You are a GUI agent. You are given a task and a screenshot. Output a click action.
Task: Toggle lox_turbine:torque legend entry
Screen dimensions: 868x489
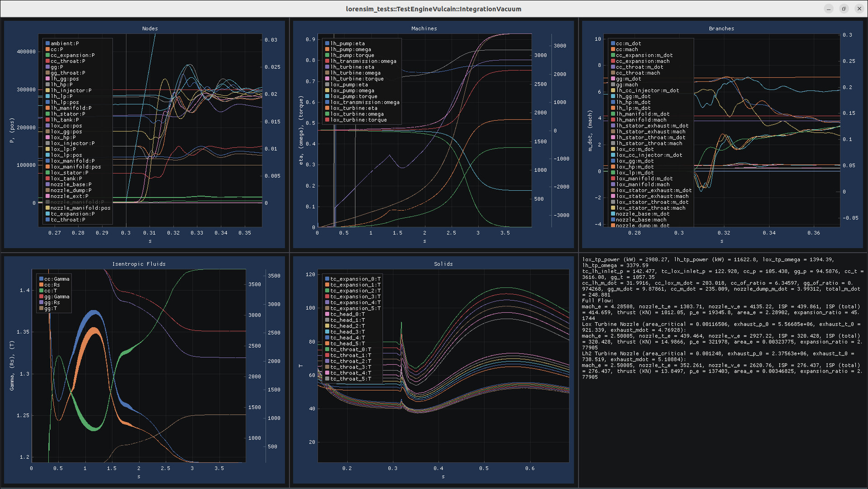(x=358, y=120)
